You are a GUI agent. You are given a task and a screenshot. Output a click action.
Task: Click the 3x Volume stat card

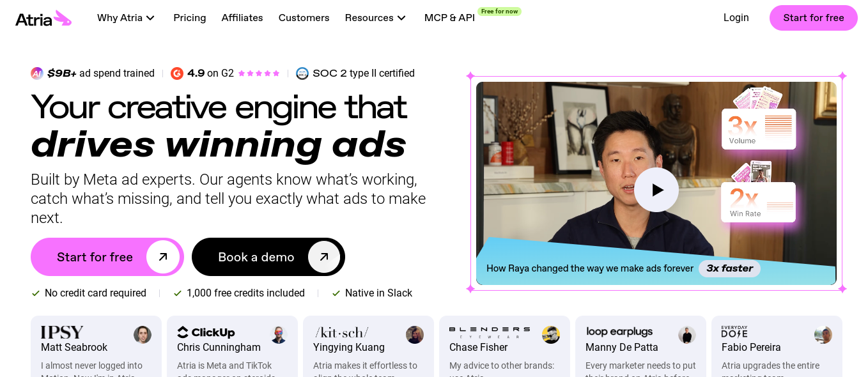click(759, 129)
